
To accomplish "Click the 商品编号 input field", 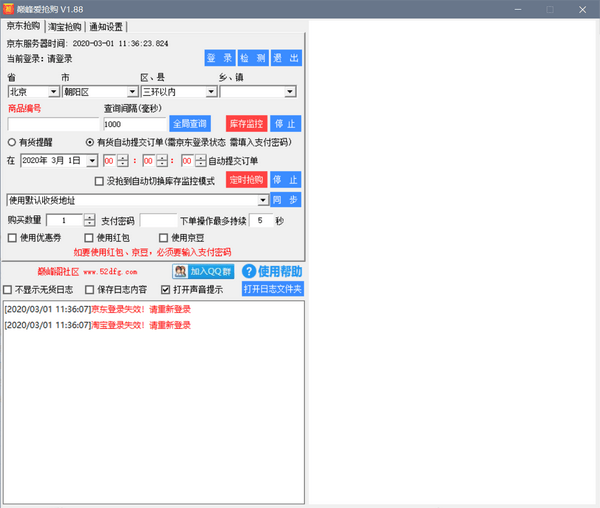I will [53, 124].
